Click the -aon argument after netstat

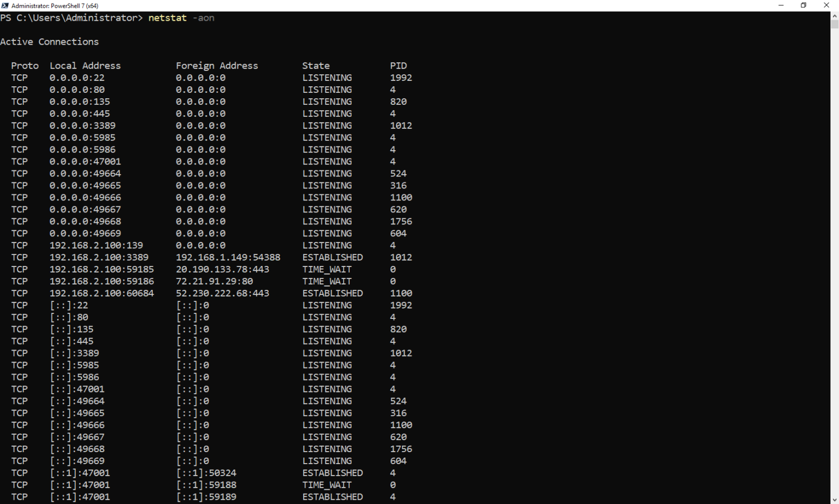coord(204,18)
